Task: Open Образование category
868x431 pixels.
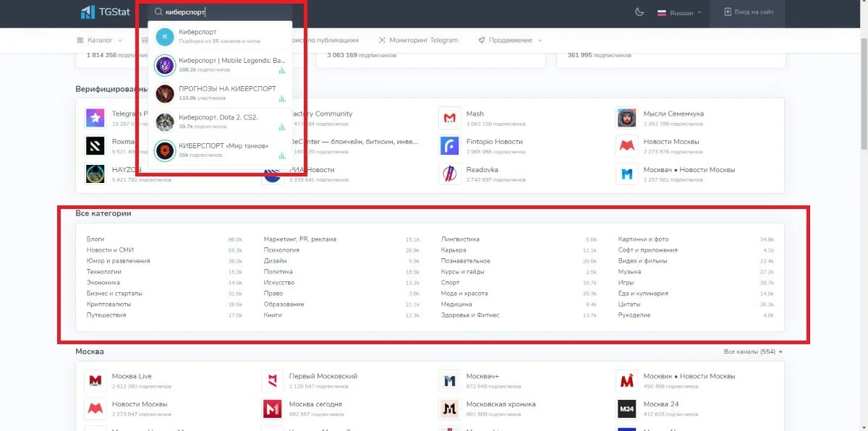Action: [x=284, y=304]
